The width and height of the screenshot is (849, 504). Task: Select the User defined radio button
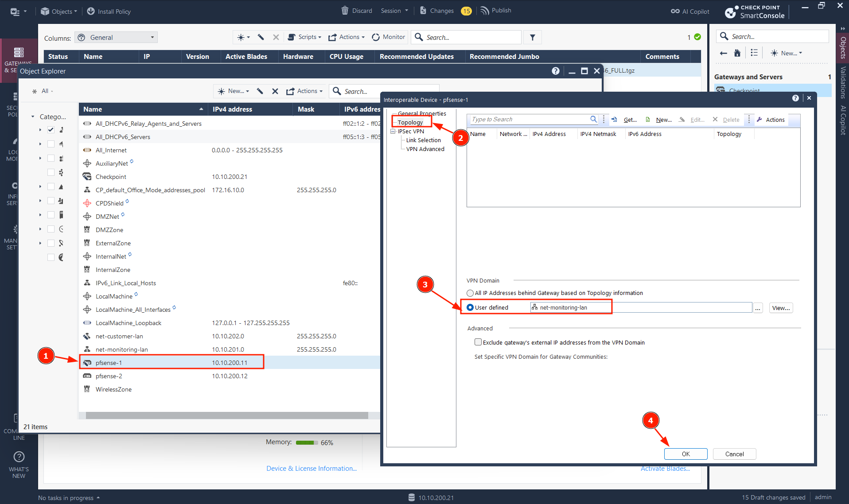pos(470,307)
